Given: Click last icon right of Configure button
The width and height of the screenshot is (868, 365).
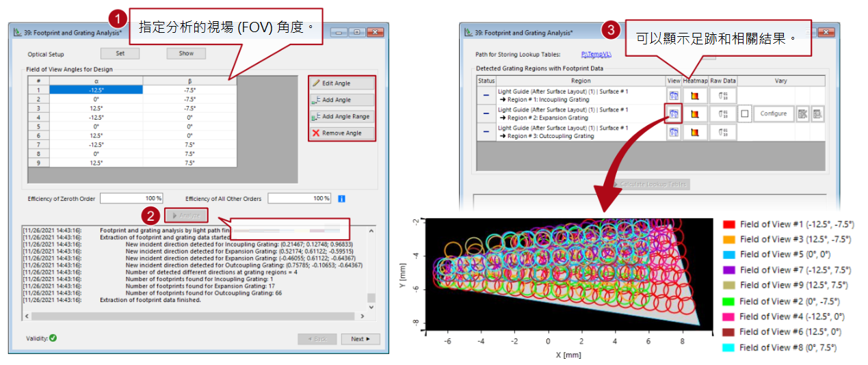Looking at the screenshot, I should (x=817, y=113).
